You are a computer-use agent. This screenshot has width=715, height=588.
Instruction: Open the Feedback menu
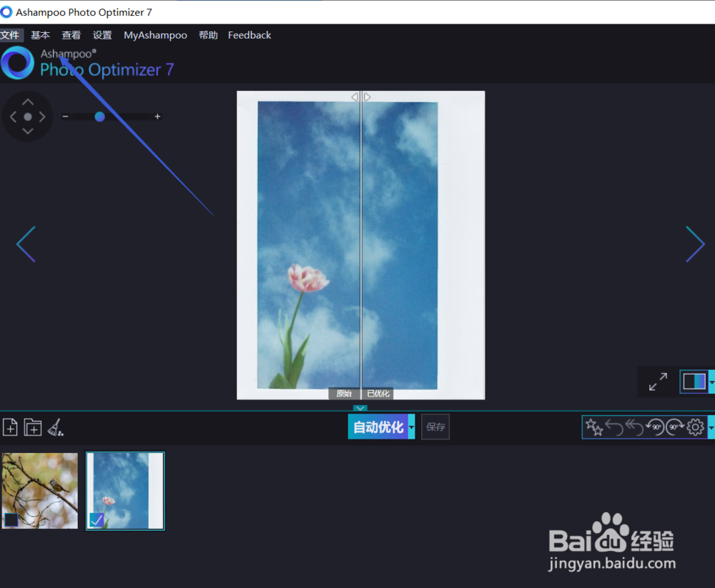[x=250, y=35]
